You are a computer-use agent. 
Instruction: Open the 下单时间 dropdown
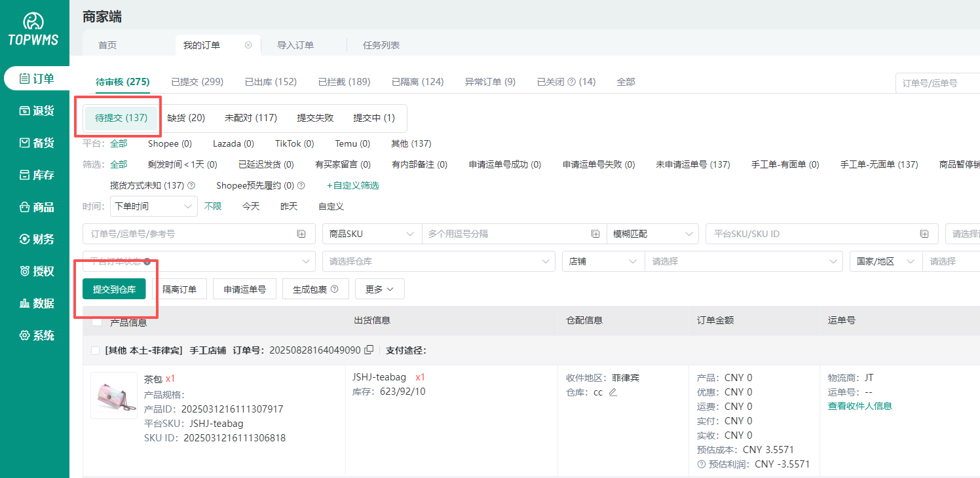153,206
